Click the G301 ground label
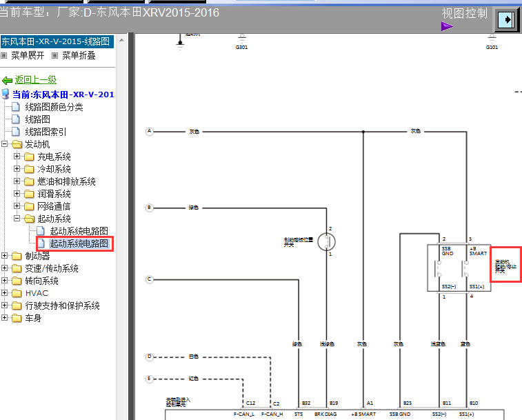 241,48
